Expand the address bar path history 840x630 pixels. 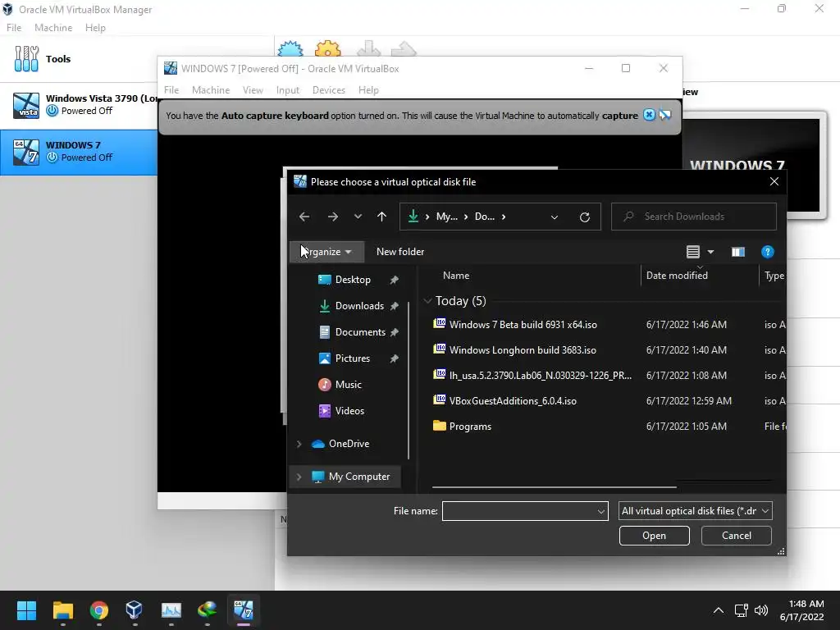point(555,217)
